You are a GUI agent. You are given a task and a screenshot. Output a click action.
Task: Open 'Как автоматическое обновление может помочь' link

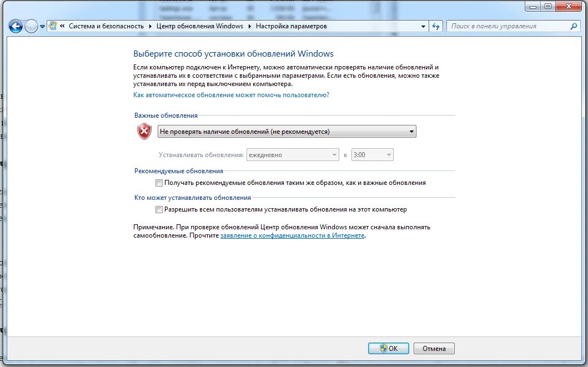pyautogui.click(x=232, y=95)
